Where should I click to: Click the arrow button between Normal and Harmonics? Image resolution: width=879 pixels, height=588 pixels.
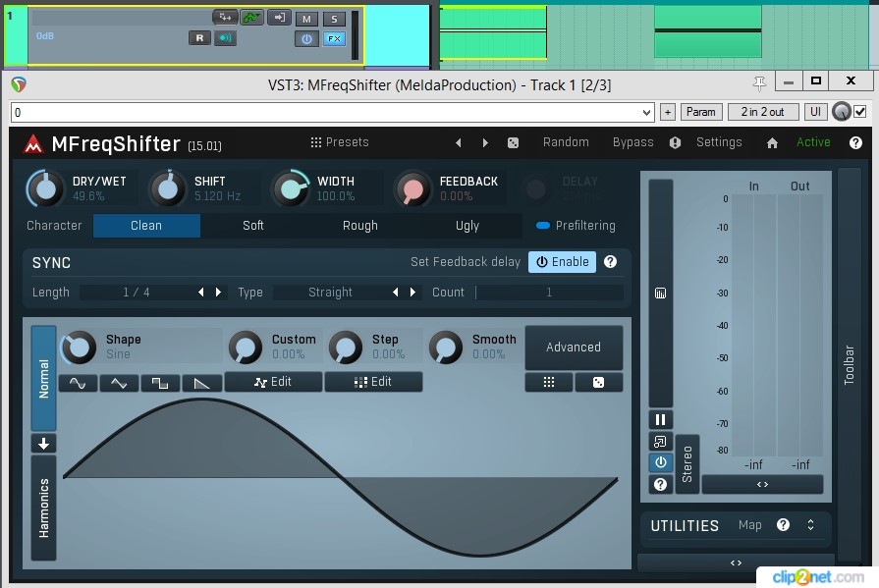(x=44, y=444)
